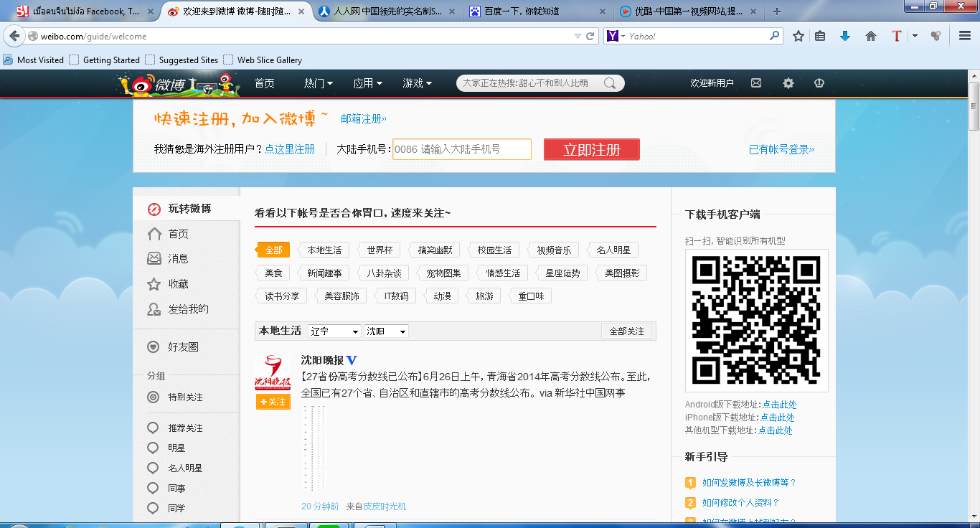This screenshot has width=980, height=528.
Task: Reload the page with the refresh icon
Action: point(590,36)
